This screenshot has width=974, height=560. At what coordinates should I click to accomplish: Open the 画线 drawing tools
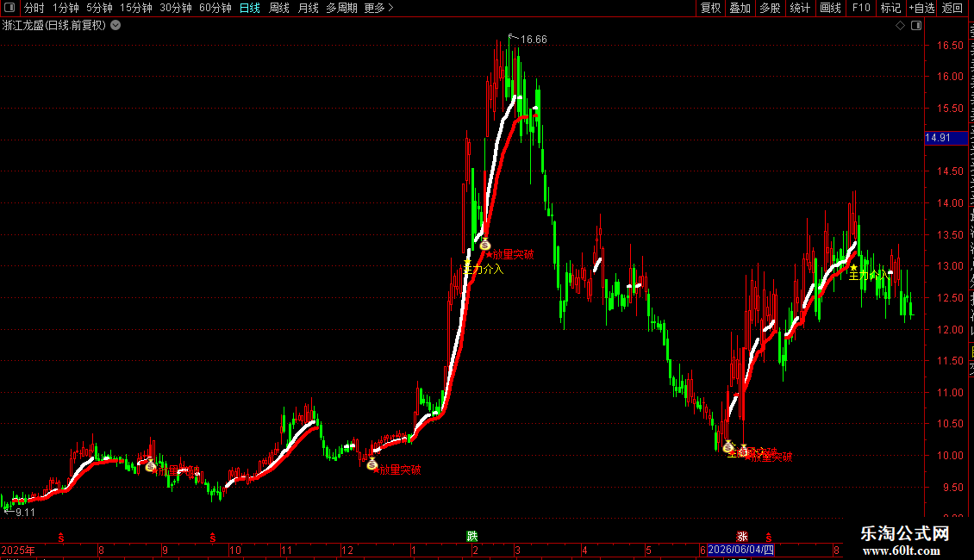coord(830,8)
